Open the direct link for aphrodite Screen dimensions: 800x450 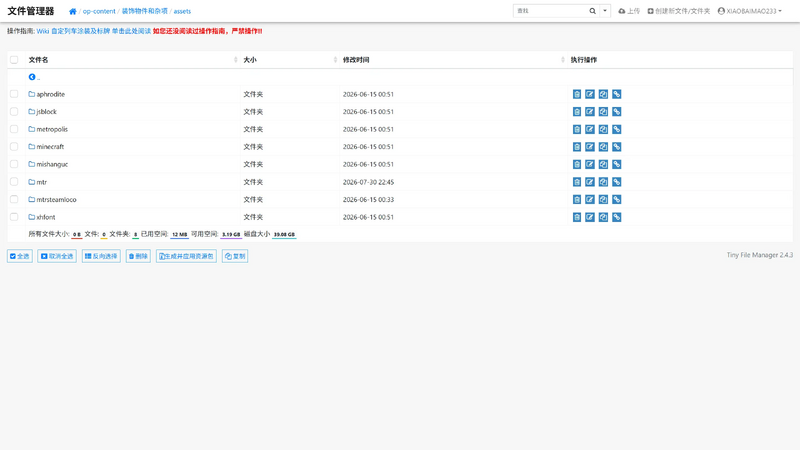click(x=616, y=94)
